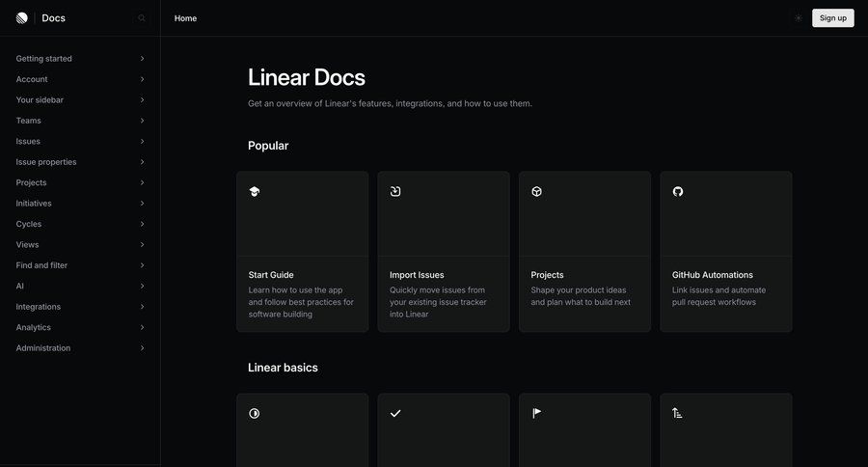Select Getting started in sidebar
This screenshot has height=467, width=868.
click(43, 59)
